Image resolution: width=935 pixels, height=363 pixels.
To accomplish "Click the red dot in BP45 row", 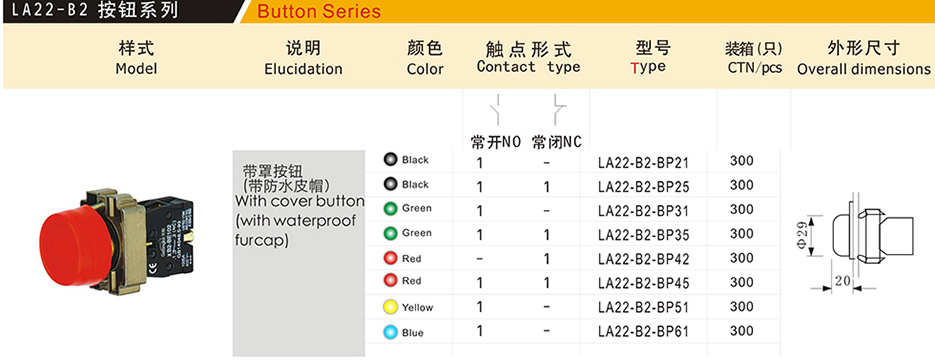I will click(391, 280).
